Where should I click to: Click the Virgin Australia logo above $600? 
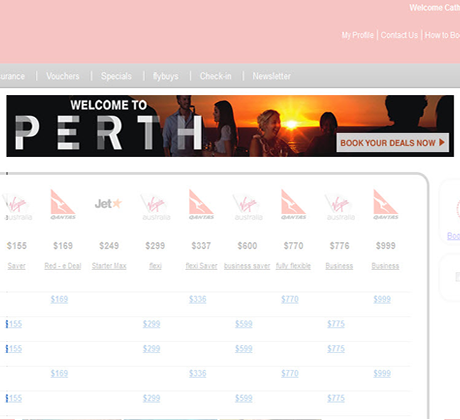248,207
